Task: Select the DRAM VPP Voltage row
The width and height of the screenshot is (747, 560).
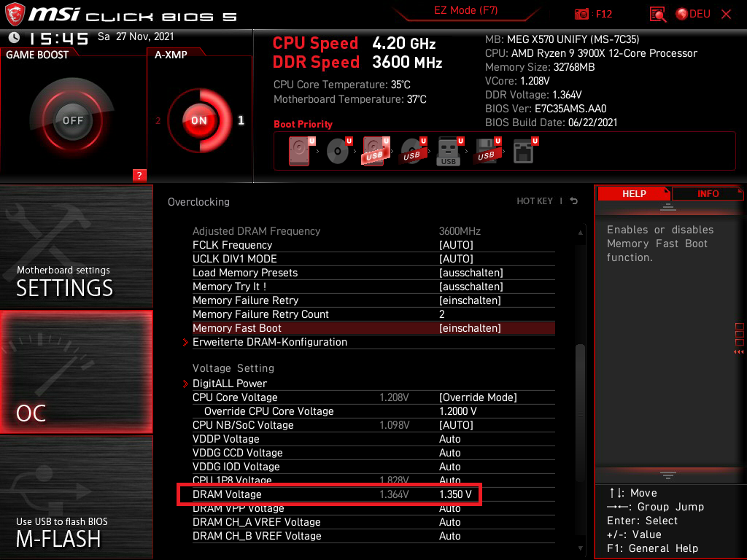Action: (x=373, y=509)
